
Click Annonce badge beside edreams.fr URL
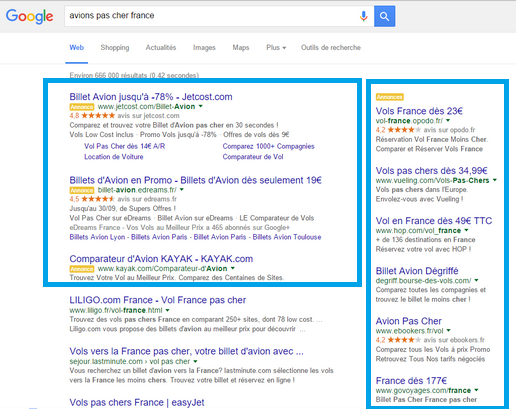click(x=82, y=190)
